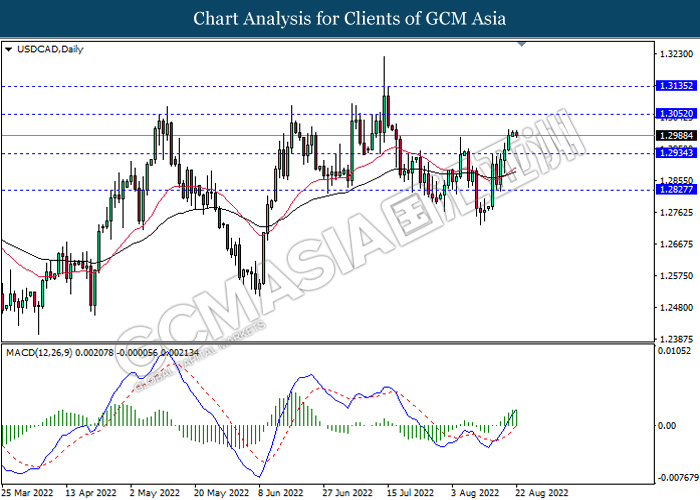Screen dimensions: 700x500
Task: Click the 27 Jun 2022 date label
Action: click(347, 493)
